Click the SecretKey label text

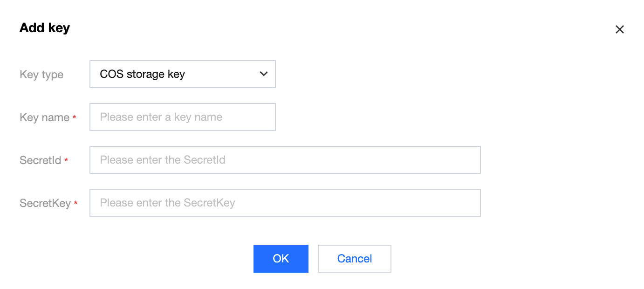45,203
